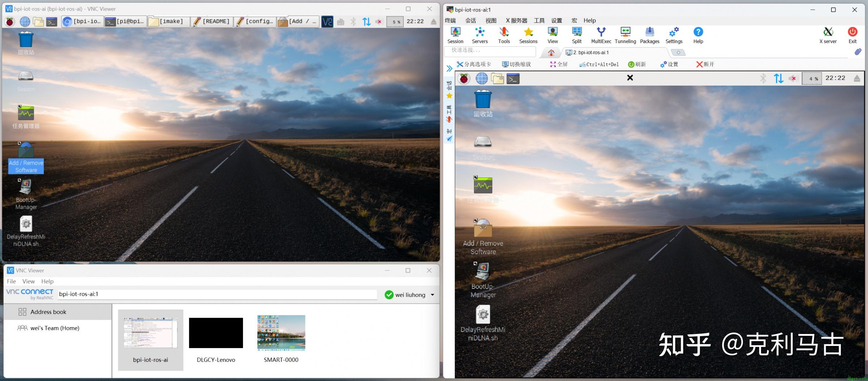Screen dimensions: 868x381
Task: Open the View menu in VNC Viewer
Action: [x=29, y=281]
